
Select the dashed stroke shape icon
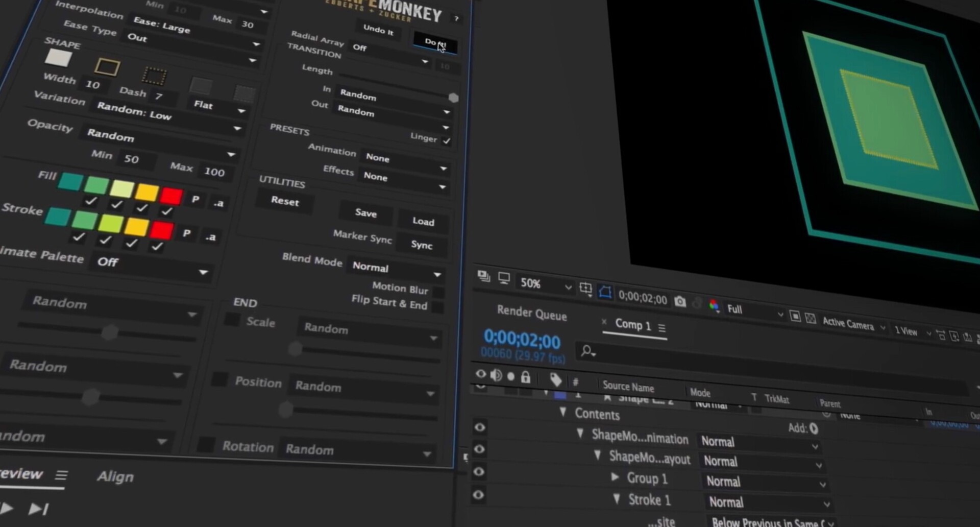[x=154, y=76]
